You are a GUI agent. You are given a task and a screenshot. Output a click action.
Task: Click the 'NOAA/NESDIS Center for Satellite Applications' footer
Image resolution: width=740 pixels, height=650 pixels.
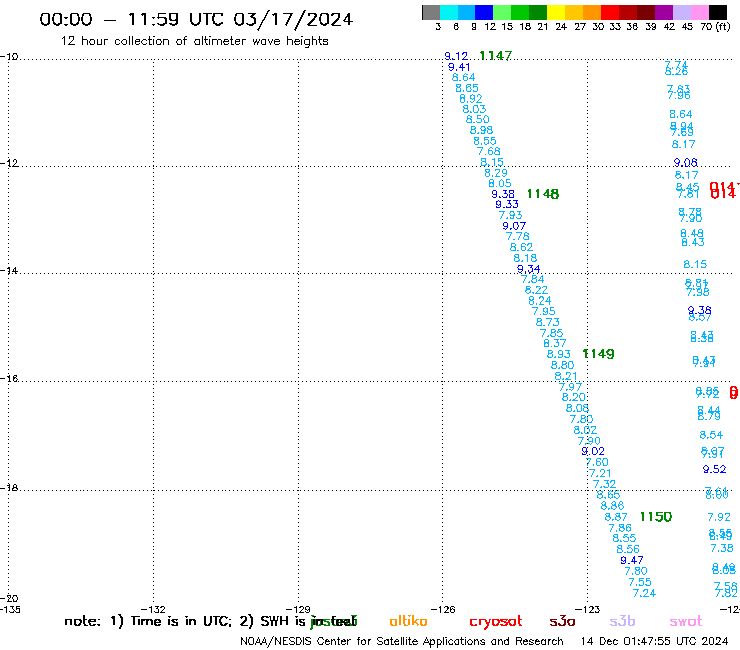[362, 642]
